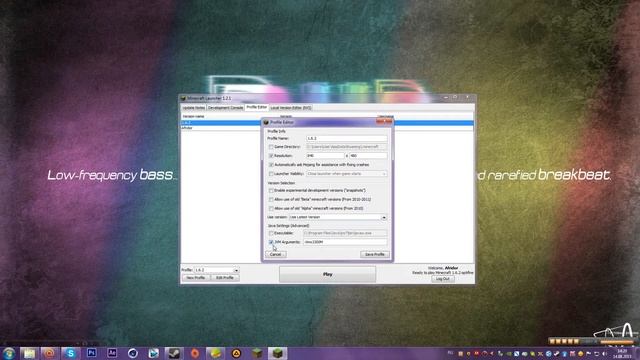
Task: Enable the Game Directory checkbox
Action: click(x=271, y=147)
